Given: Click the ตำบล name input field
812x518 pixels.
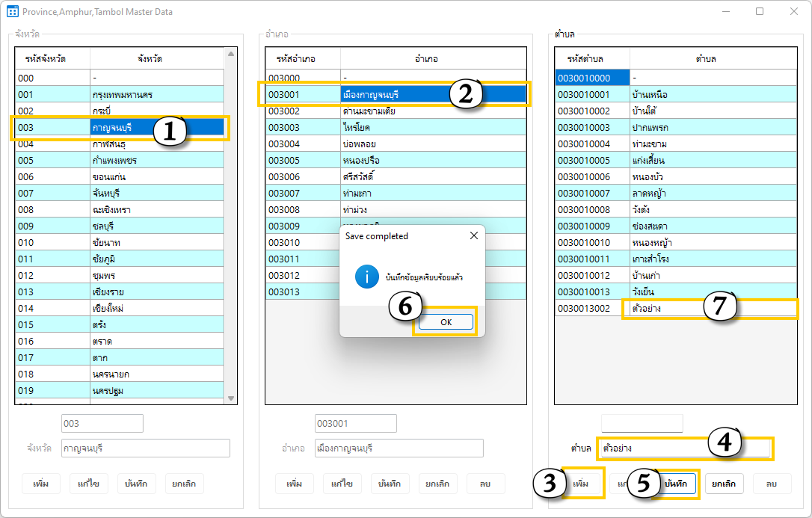Looking at the screenshot, I should tap(650, 448).
